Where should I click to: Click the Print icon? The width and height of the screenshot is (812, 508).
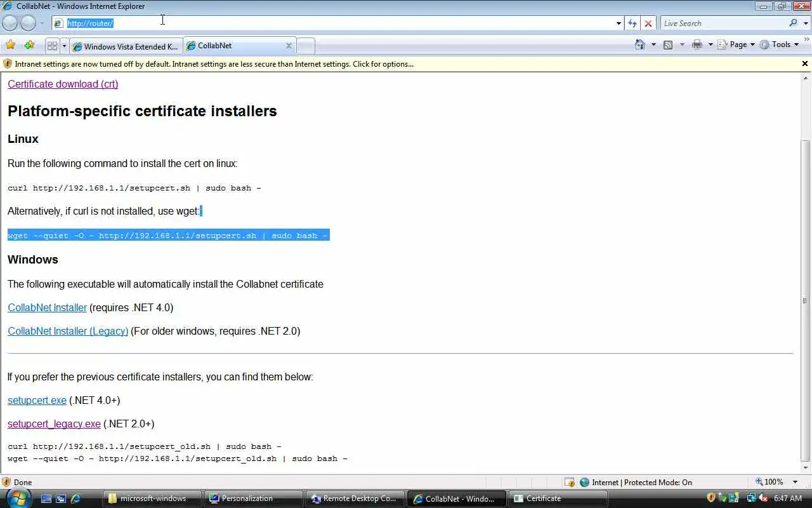tap(697, 44)
